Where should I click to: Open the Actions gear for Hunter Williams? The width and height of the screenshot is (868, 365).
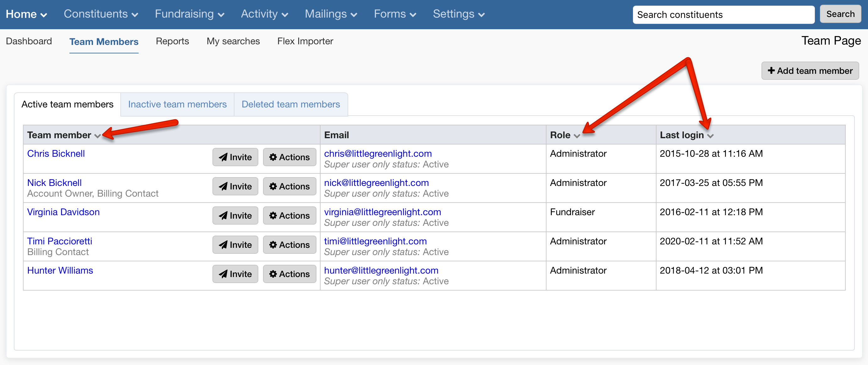click(274, 274)
